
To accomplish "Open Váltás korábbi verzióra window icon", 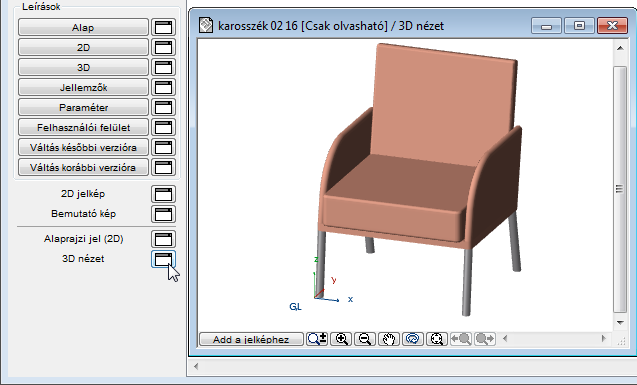I will (x=164, y=167).
